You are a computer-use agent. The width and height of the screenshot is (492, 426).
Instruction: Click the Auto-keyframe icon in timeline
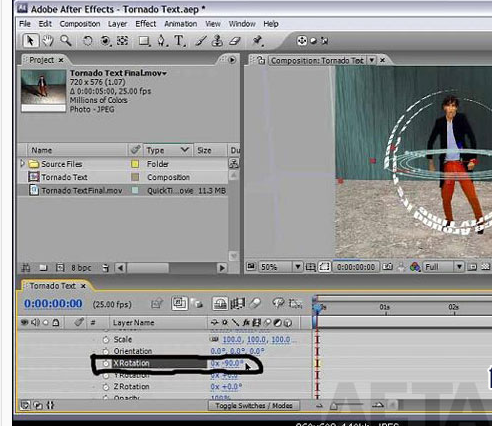point(295,303)
